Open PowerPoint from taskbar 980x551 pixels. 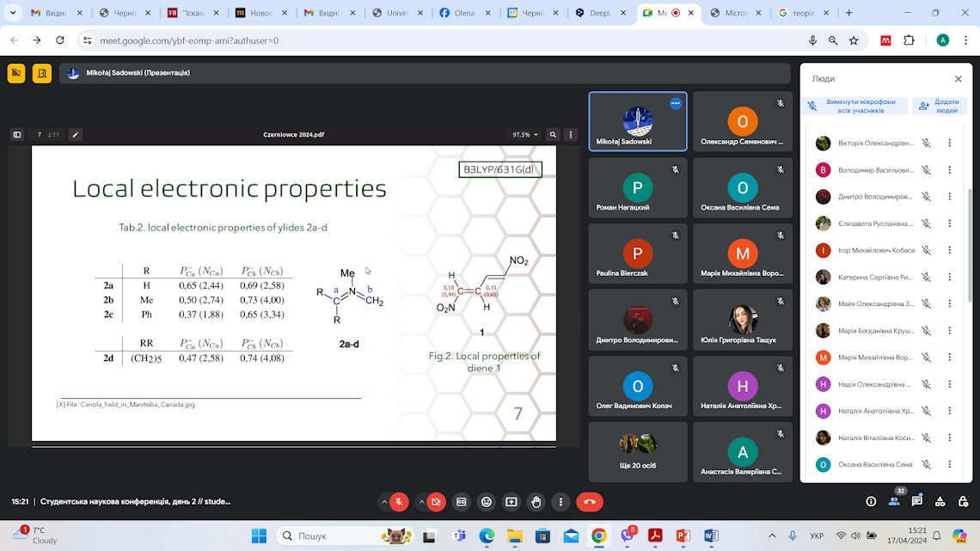(x=683, y=536)
